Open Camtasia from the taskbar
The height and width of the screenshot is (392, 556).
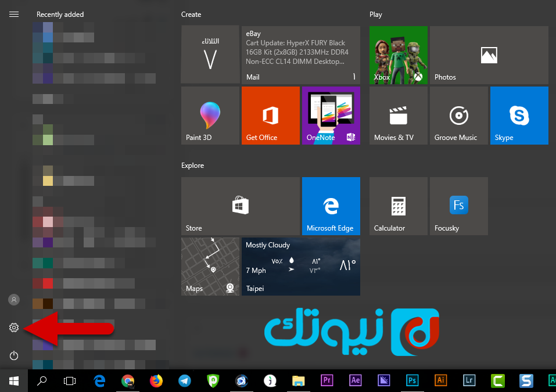pyautogui.click(x=498, y=381)
